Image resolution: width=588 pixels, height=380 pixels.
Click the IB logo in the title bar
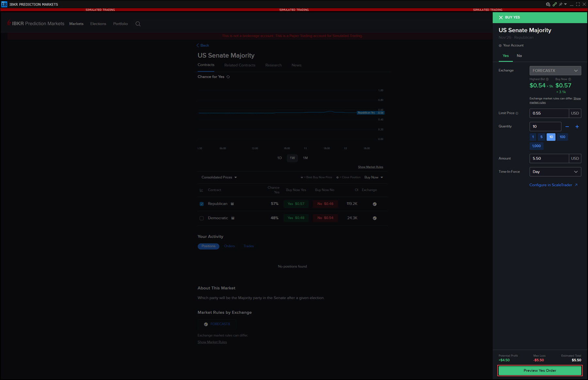click(x=4, y=4)
